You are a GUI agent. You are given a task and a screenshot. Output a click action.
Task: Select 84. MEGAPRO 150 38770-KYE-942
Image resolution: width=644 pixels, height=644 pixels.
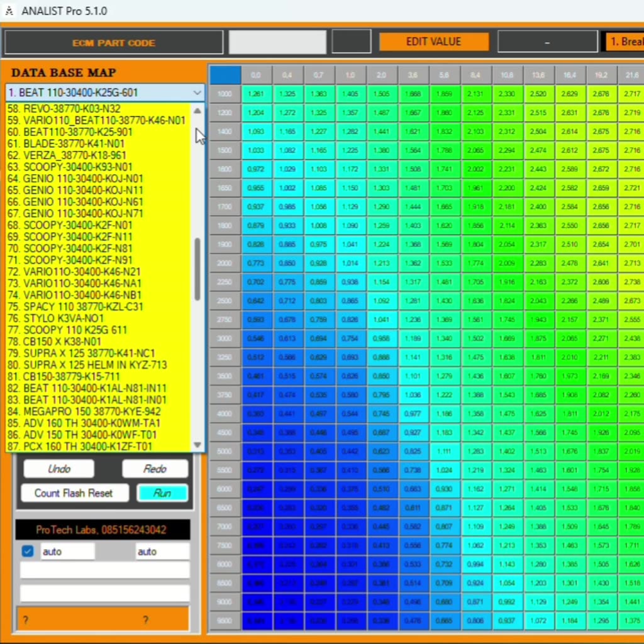[x=97, y=411]
